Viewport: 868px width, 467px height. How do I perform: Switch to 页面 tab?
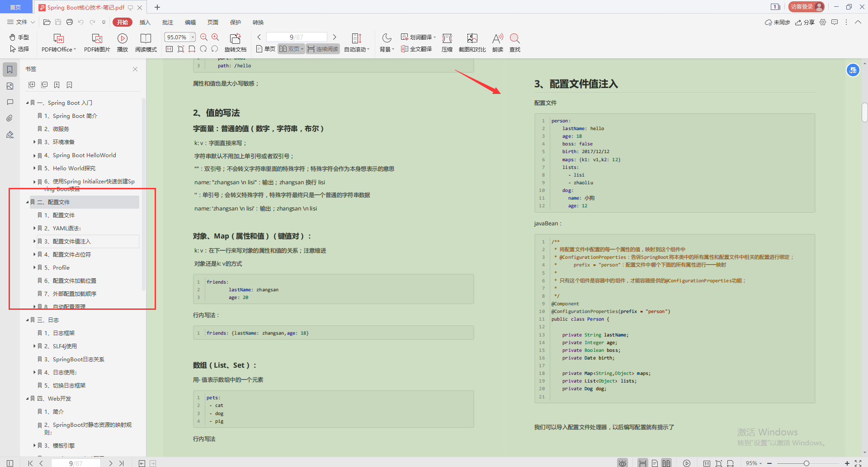click(x=212, y=22)
